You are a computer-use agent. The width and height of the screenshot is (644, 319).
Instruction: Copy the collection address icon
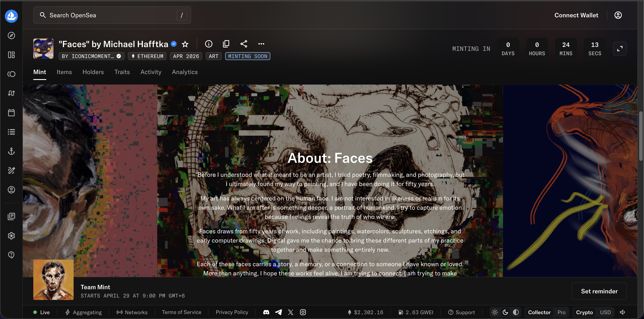pos(226,44)
